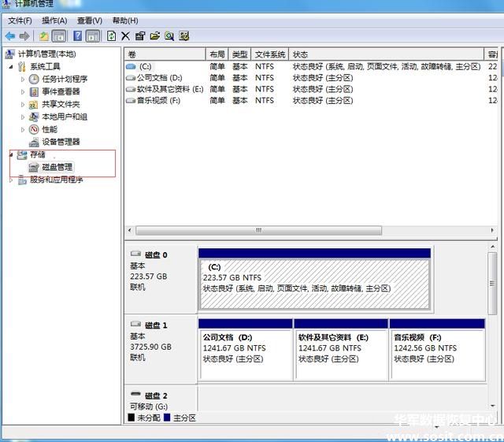Click the Refresh toolbar icon
The image size is (504, 442).
click(111, 36)
